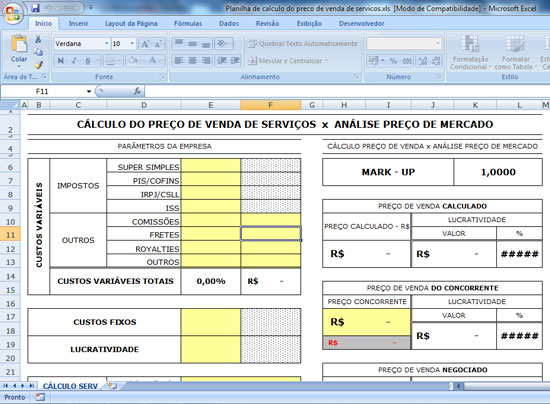Open the font size dropdown showing 10
This screenshot has height=404, width=550.
coord(132,43)
